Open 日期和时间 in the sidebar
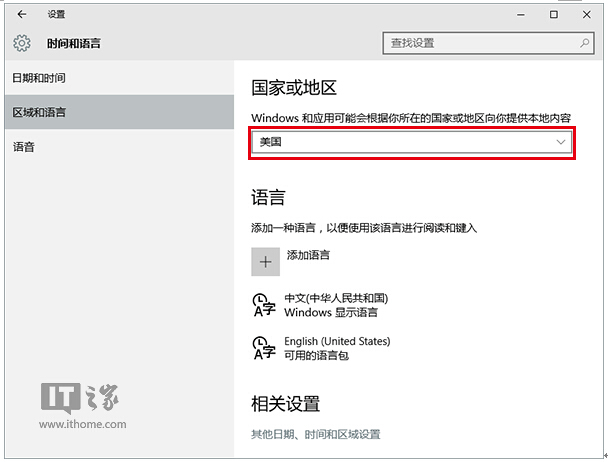 39,78
